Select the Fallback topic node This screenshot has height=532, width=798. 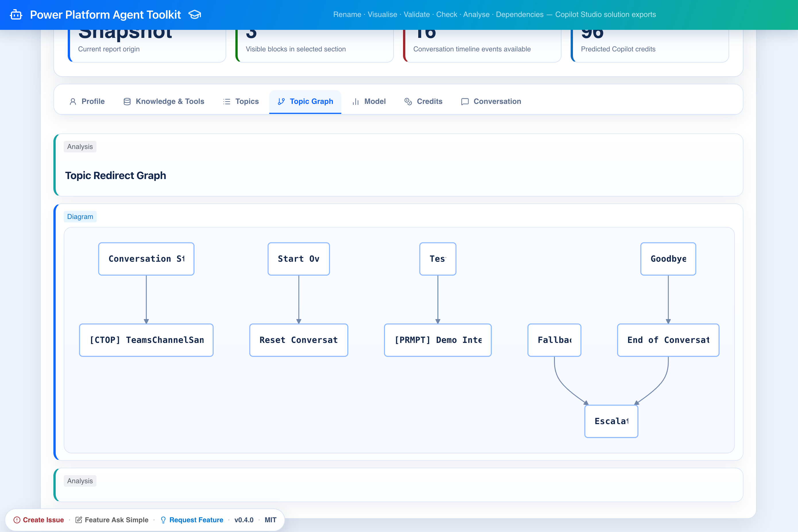click(x=554, y=340)
